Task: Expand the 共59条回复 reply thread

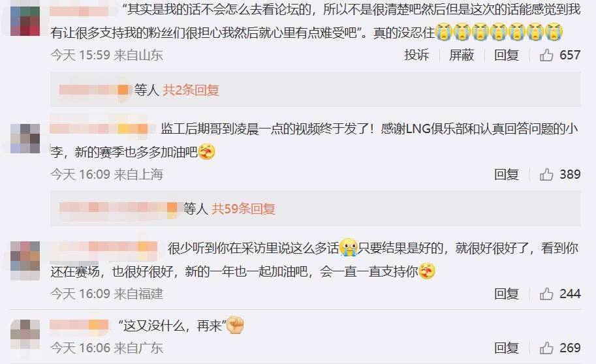Action: [243, 209]
